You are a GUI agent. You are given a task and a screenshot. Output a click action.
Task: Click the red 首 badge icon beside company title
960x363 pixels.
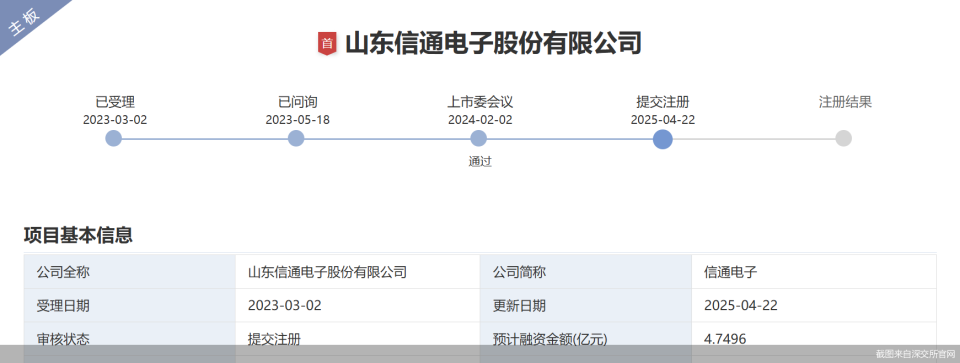pyautogui.click(x=328, y=44)
